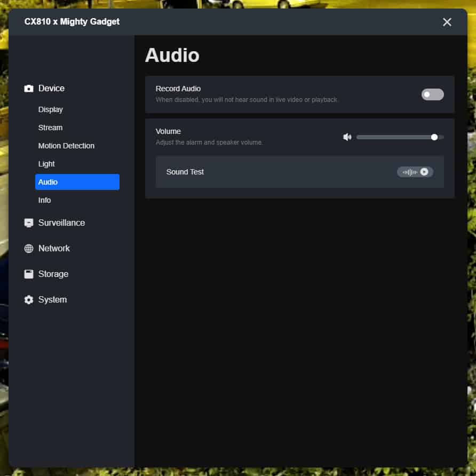Click the Surveillance monitor icon

point(29,223)
